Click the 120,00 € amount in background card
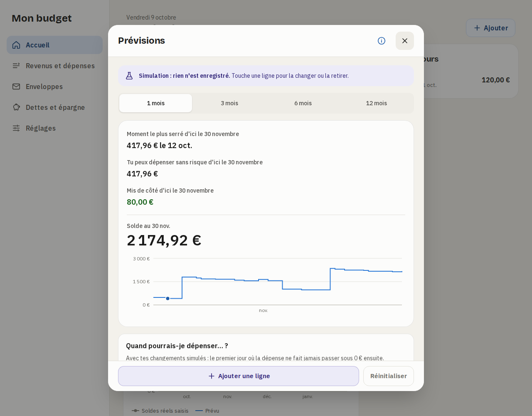This screenshot has width=532, height=416. point(496,80)
